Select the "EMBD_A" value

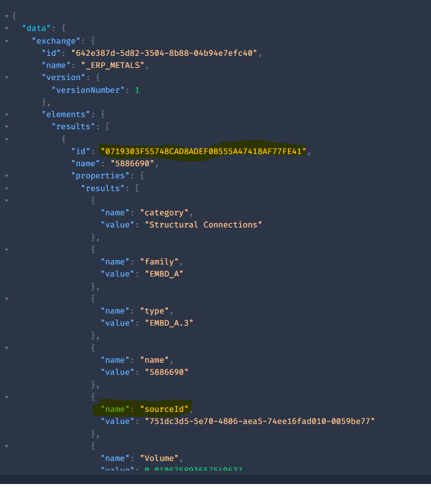click(x=164, y=274)
